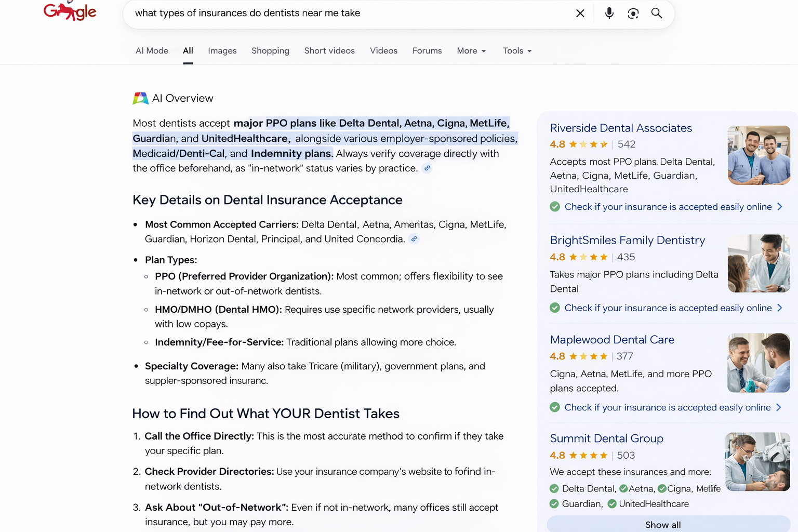Check insurance online for Maplewood Dental Care
Screen dimensions: 798x532
666,407
